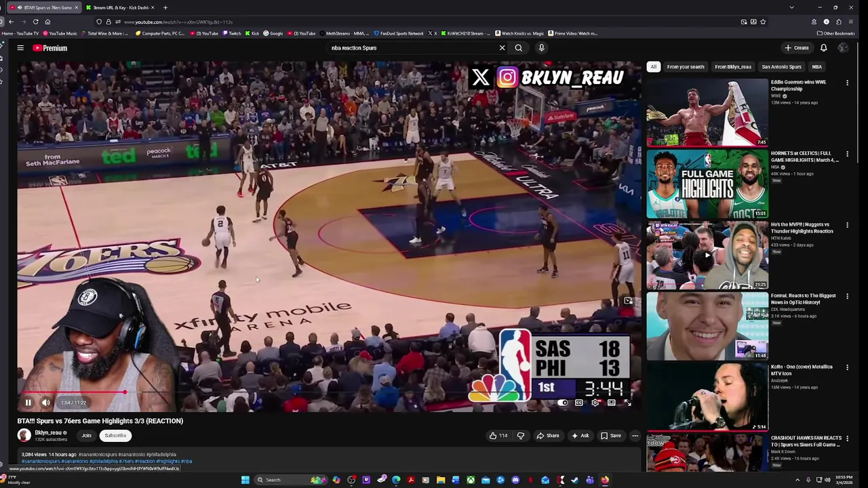Toggle theater mode in the player
The width and height of the screenshot is (868, 488).
[x=611, y=403]
